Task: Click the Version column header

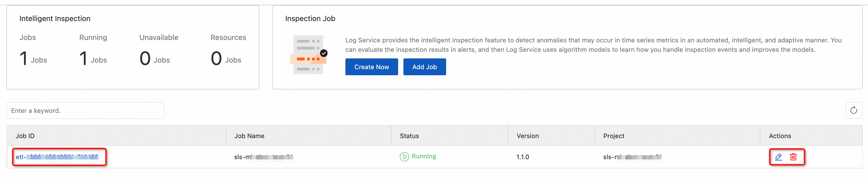Action: [527, 136]
